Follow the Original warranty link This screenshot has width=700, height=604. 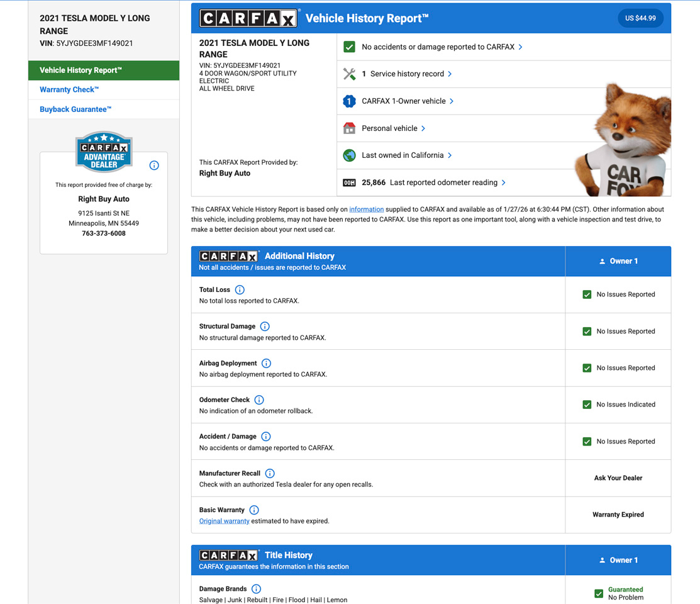point(224,521)
